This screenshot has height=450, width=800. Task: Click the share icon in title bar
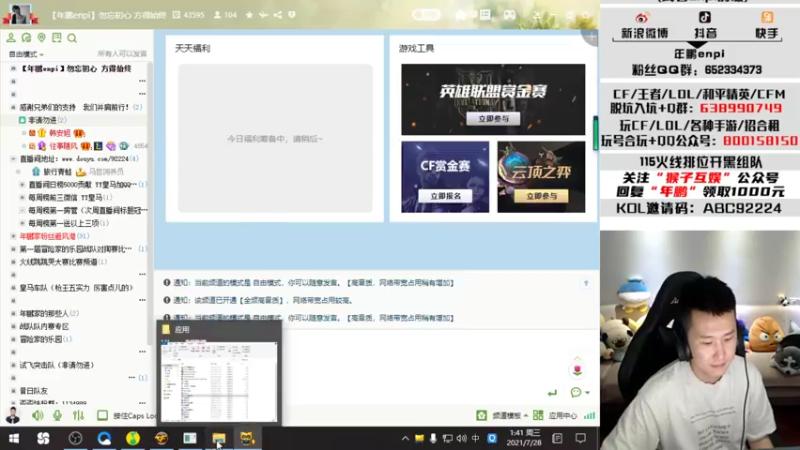click(x=278, y=15)
